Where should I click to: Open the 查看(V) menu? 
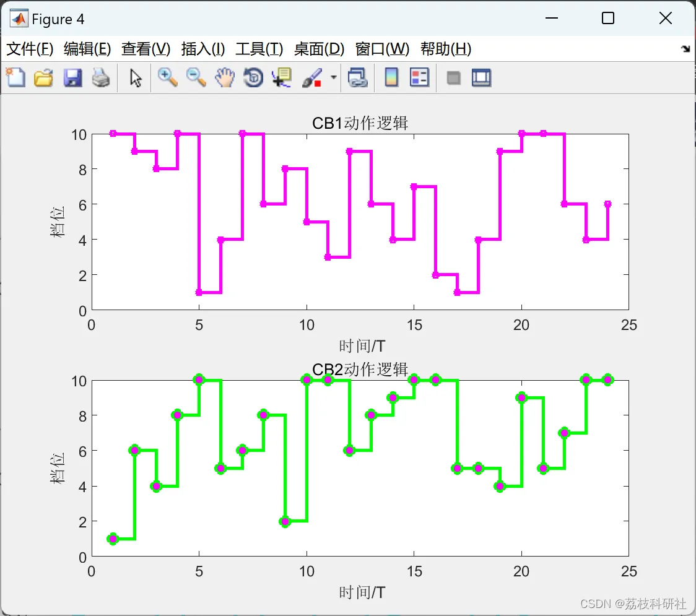pyautogui.click(x=146, y=49)
